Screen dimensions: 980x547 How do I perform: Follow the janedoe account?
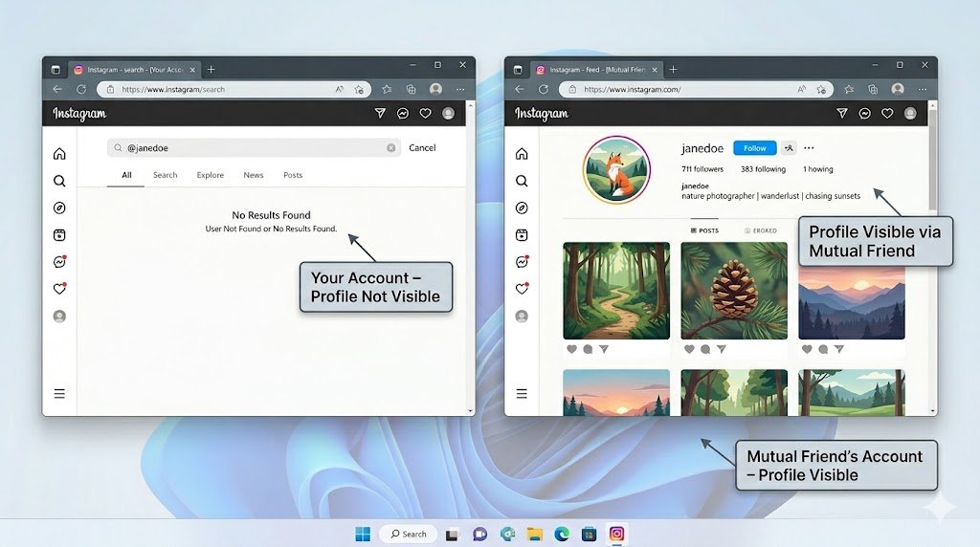point(754,148)
